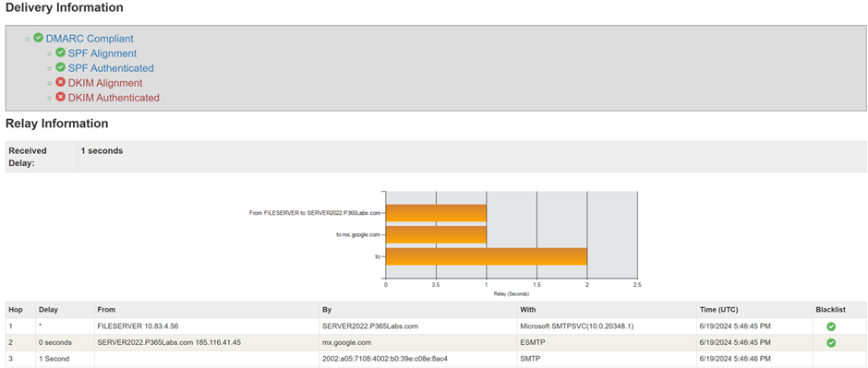Click the '1 seconds' received delay value

click(102, 150)
